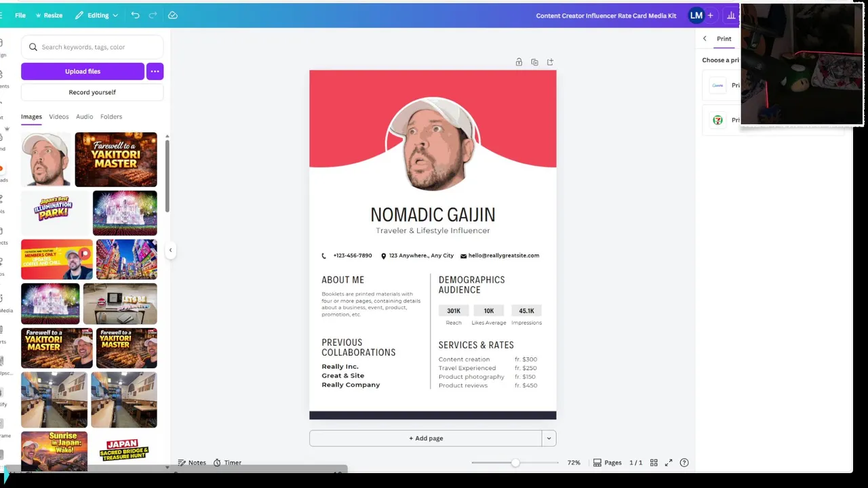Select the 7-Eleven print option logo
868x488 pixels.
click(x=717, y=120)
